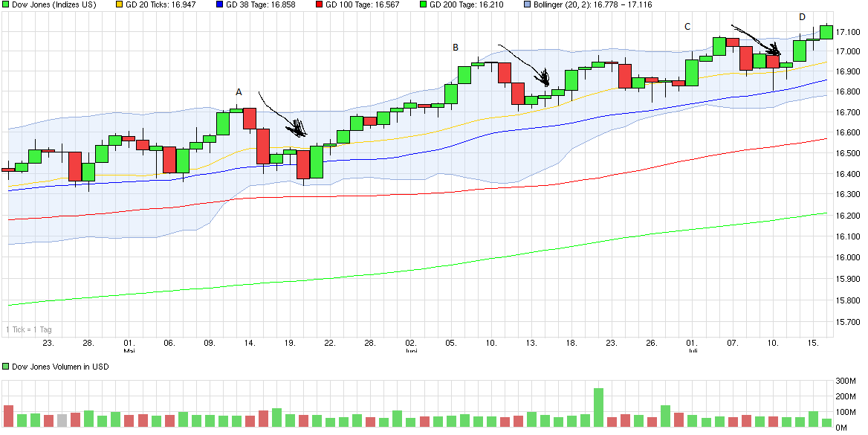Click the 'Mai' month label
Viewport: 868px width, 435px height.
(x=129, y=351)
